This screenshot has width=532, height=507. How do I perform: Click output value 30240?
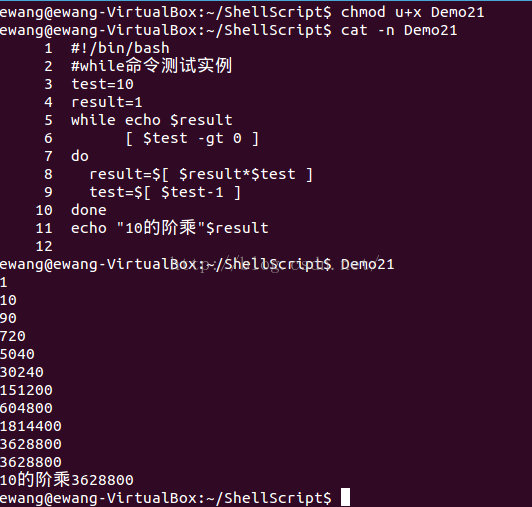coord(22,372)
